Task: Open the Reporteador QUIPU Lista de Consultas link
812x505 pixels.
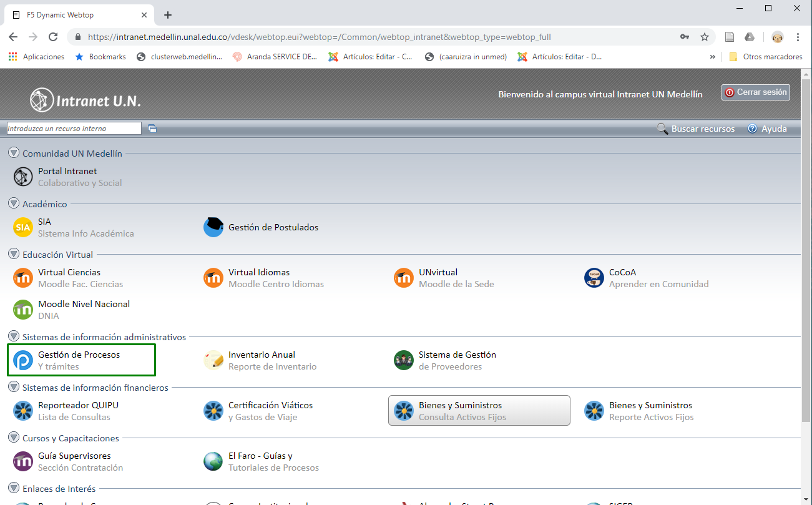Action: click(78, 411)
